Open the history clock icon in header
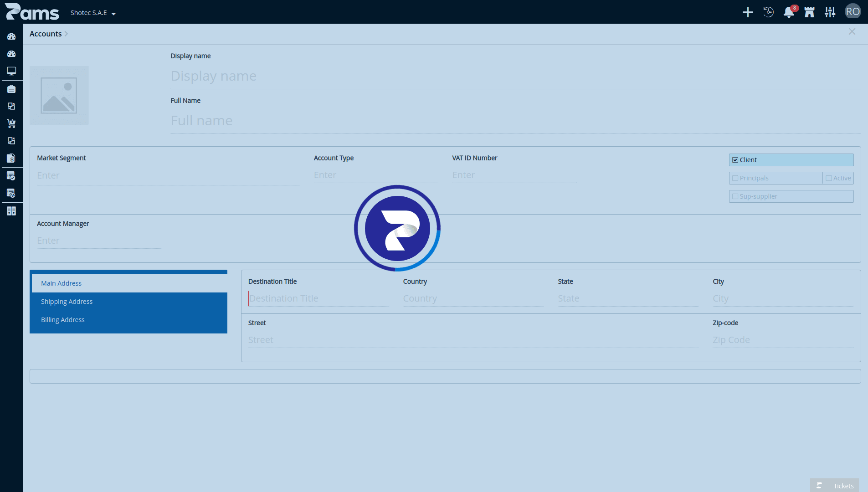This screenshot has height=492, width=868. pyautogui.click(x=768, y=12)
